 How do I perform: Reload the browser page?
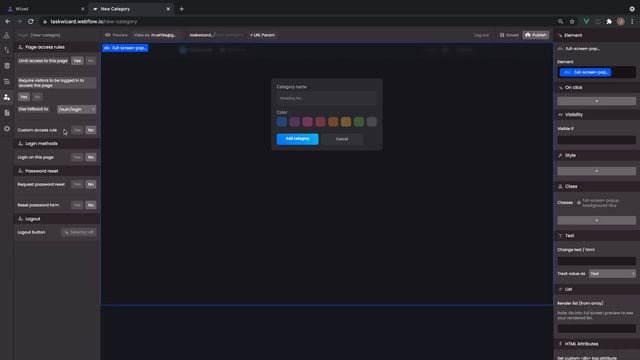point(31,21)
